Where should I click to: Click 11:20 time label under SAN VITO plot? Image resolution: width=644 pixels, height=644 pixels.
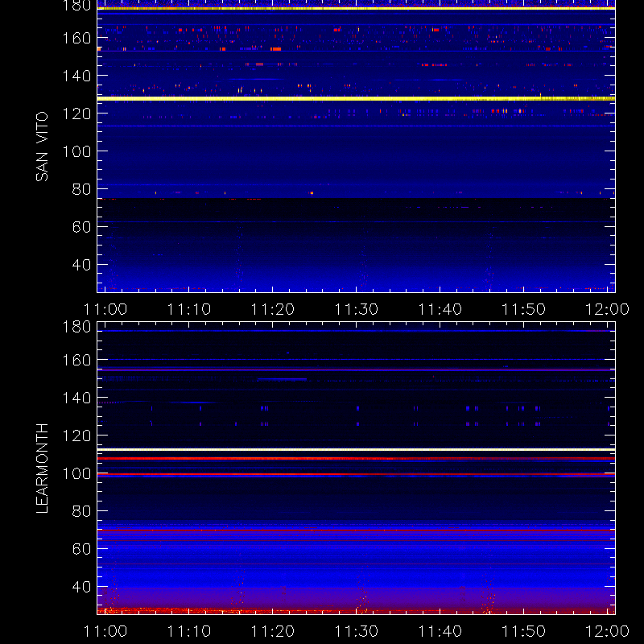273,309
